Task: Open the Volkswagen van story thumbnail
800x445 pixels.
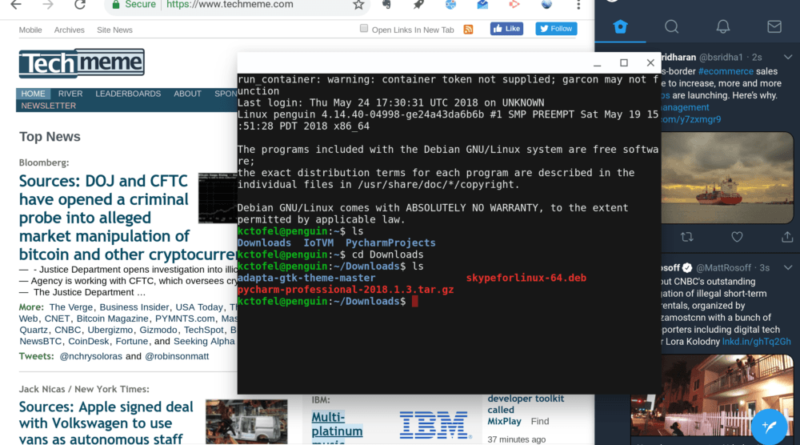Action: click(246, 422)
